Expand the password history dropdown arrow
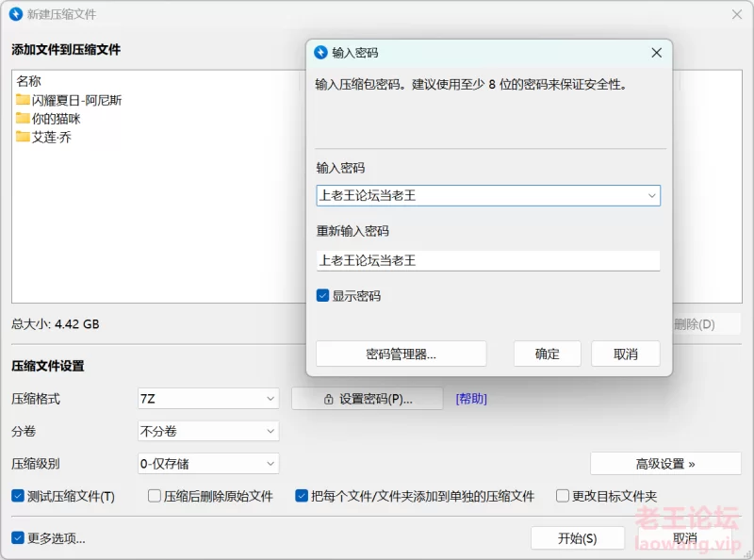Screen dimensions: 754x560 click(651, 196)
